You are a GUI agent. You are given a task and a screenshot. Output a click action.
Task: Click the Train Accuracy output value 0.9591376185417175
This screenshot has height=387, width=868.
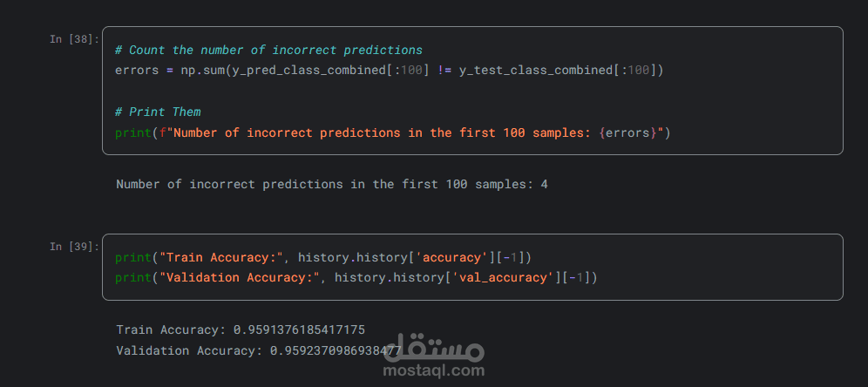pyautogui.click(x=299, y=330)
